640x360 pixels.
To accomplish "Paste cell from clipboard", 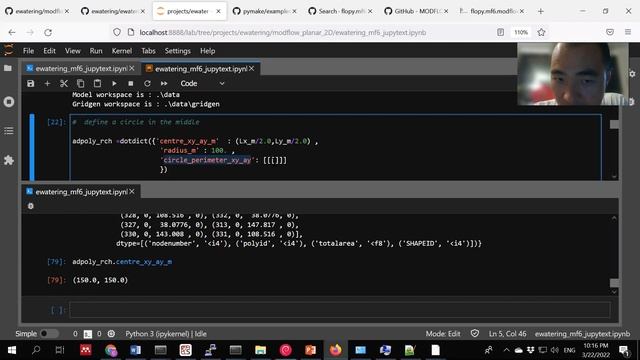I will tap(97, 83).
